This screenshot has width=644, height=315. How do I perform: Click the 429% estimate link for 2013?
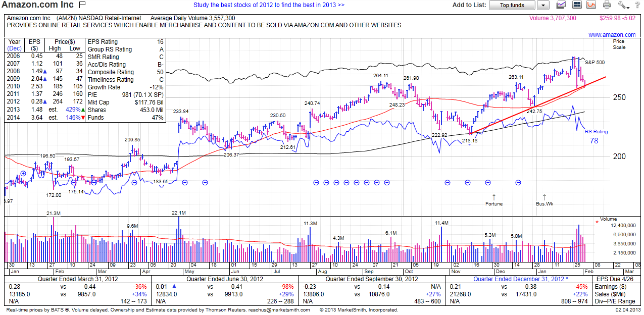[x=72, y=110]
